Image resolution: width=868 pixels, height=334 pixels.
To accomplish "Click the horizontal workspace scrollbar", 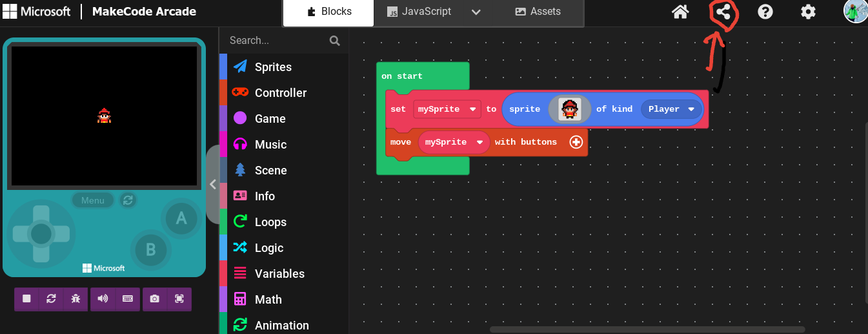I will [647, 329].
